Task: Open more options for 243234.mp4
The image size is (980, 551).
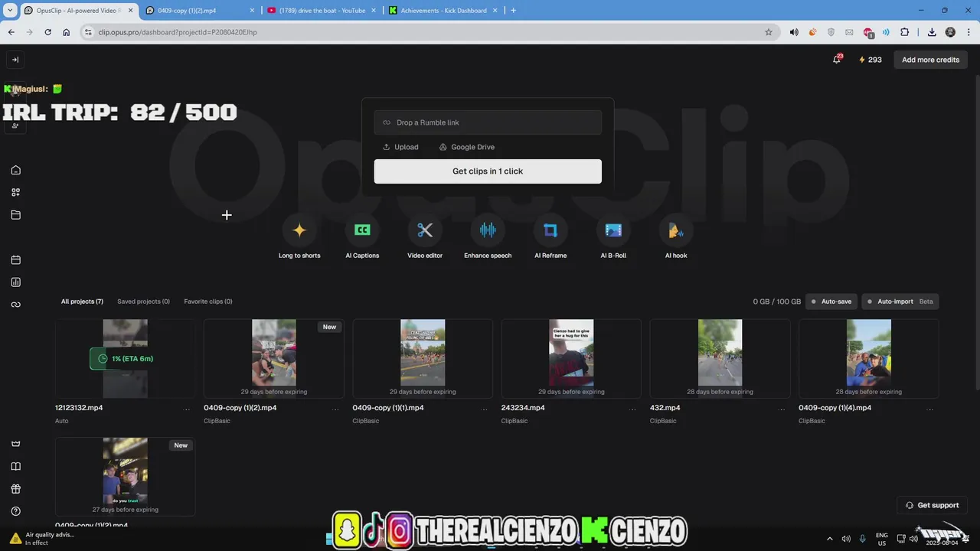Action: [x=632, y=409]
